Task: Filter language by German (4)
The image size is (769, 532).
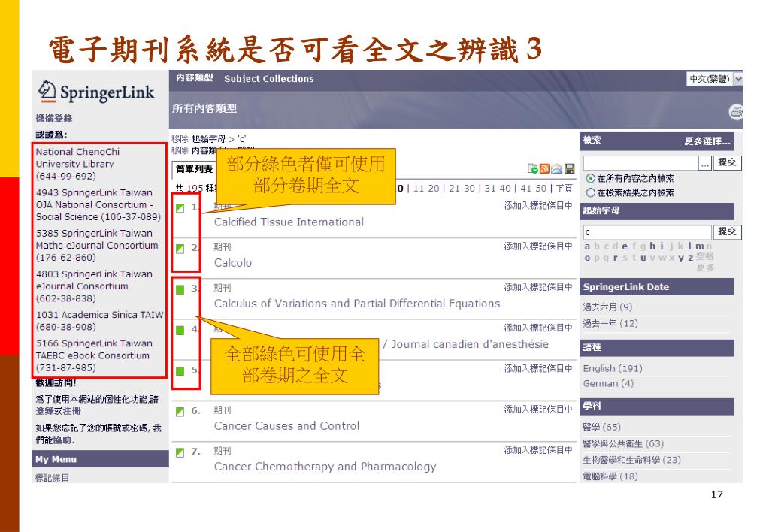Action: click(609, 383)
